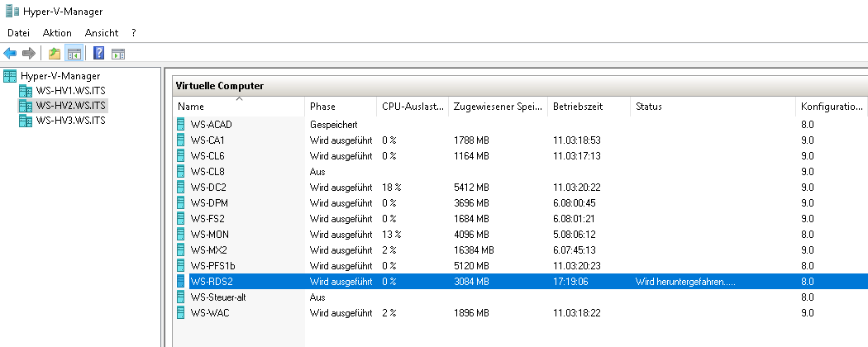Sort by the Konfiguration column header
The height and width of the screenshot is (347, 868).
pos(832,107)
